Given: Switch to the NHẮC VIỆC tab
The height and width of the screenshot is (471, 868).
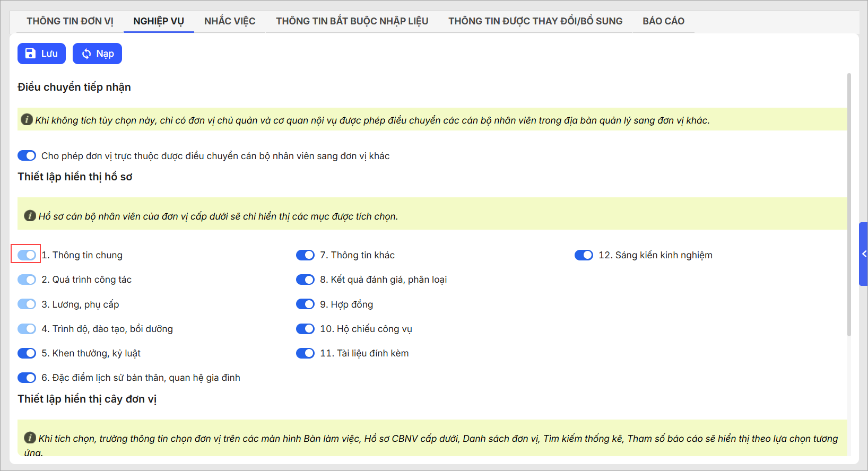Looking at the screenshot, I should [x=230, y=21].
